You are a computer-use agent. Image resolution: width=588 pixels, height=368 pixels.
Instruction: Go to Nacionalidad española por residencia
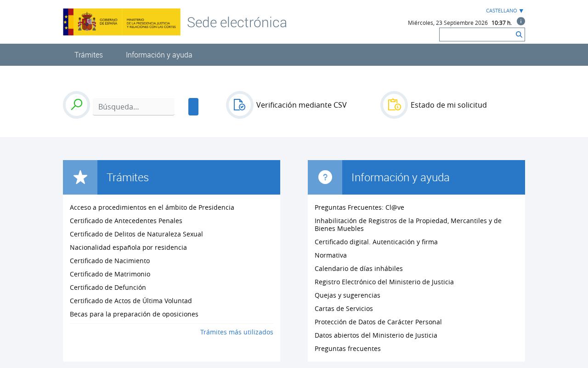coord(128,247)
